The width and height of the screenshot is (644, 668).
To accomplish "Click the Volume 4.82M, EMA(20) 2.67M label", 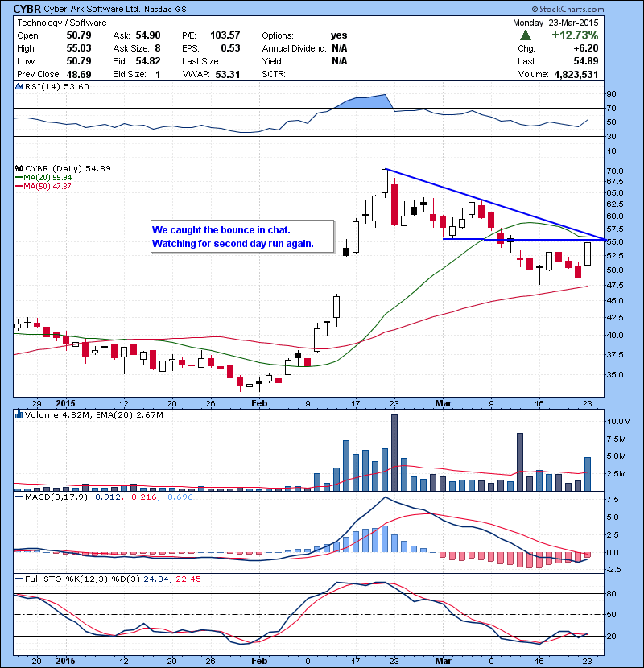I will pos(93,414).
